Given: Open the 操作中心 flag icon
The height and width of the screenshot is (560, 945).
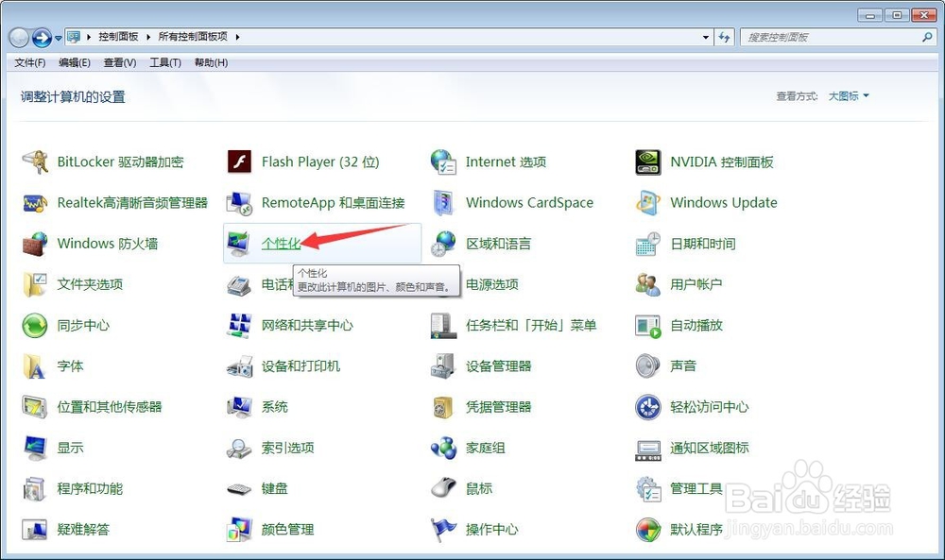Looking at the screenshot, I should pyautogui.click(x=443, y=529).
